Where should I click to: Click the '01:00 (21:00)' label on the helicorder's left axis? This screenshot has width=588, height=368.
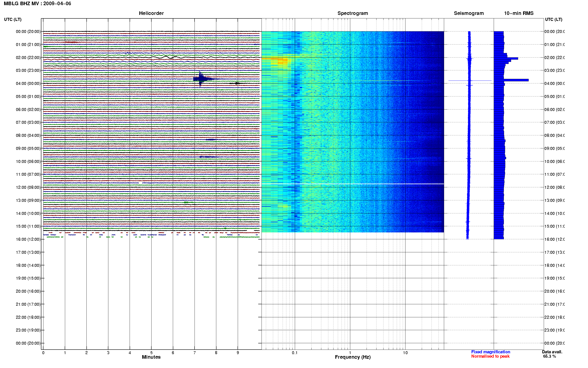coord(28,44)
